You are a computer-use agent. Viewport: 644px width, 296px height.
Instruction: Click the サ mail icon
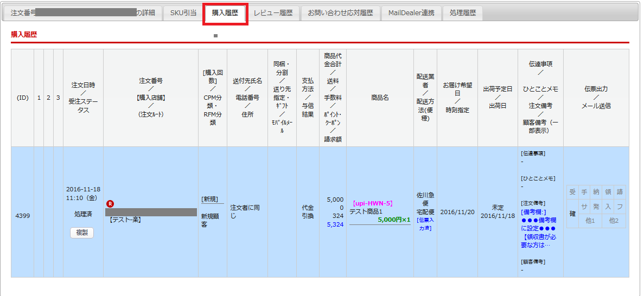point(584,207)
